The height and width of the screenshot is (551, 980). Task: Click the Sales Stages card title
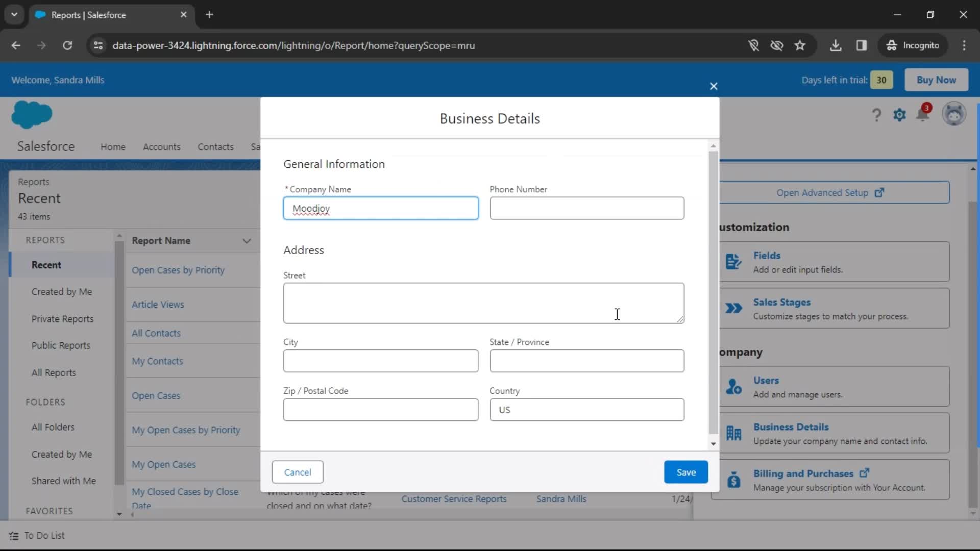781,303
